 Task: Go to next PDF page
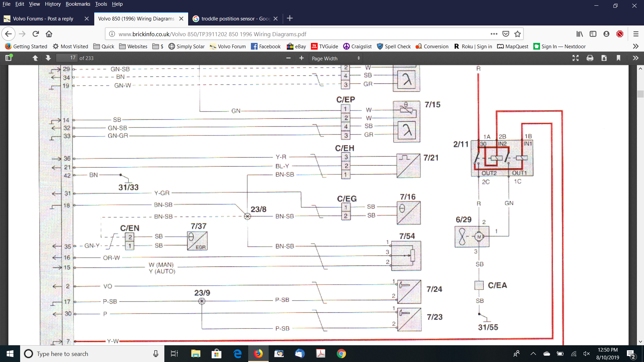pyautogui.click(x=48, y=58)
